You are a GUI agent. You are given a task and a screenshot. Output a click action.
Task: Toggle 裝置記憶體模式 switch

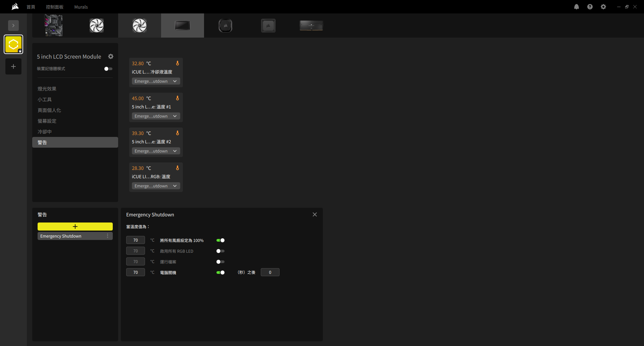pyautogui.click(x=108, y=69)
